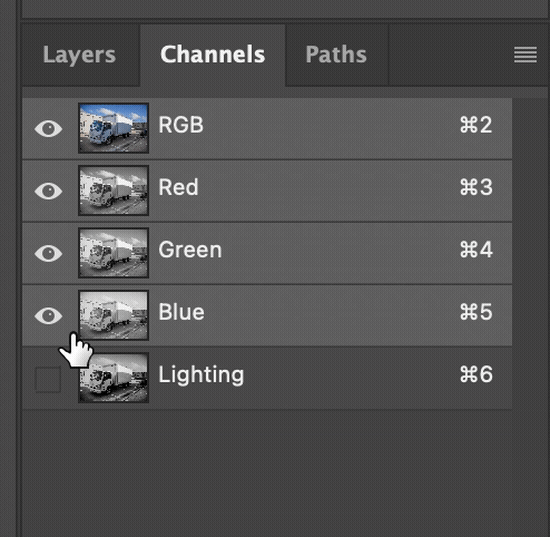550x537 pixels.
Task: Toggle visibility of the Red channel
Action: [48, 191]
